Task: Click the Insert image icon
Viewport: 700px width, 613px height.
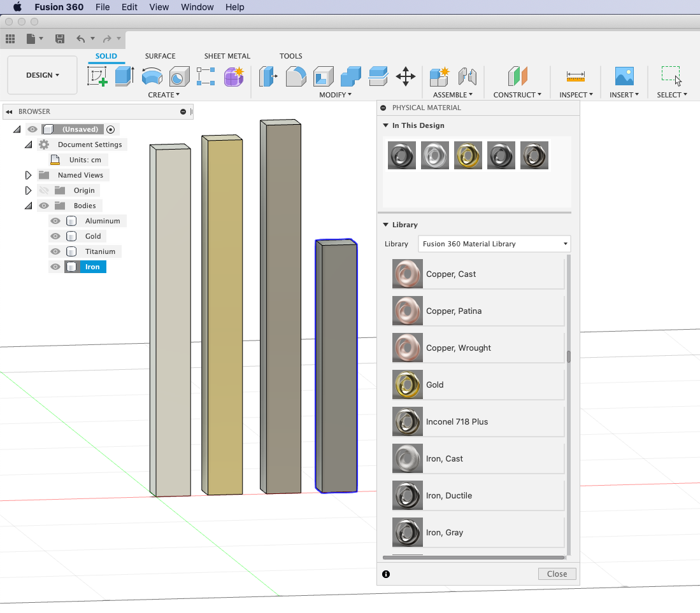Action: (x=624, y=76)
